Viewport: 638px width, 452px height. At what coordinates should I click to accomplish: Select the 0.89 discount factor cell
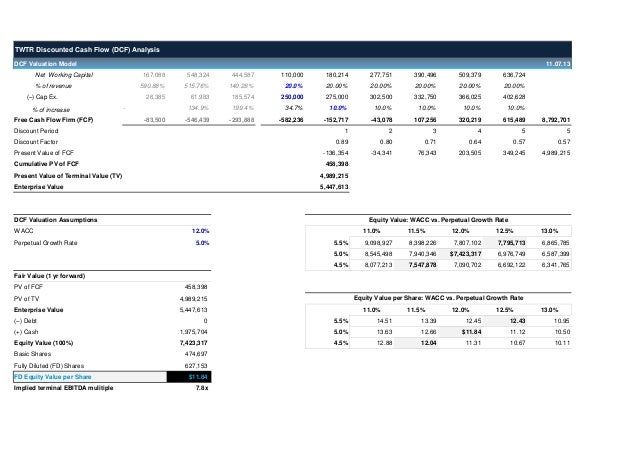coord(342,142)
